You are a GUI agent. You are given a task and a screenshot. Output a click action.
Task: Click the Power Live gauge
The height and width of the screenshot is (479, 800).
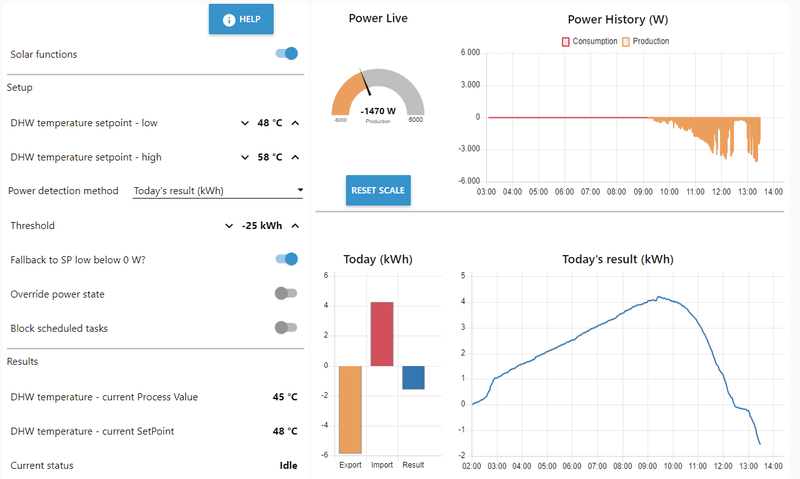pos(378,94)
